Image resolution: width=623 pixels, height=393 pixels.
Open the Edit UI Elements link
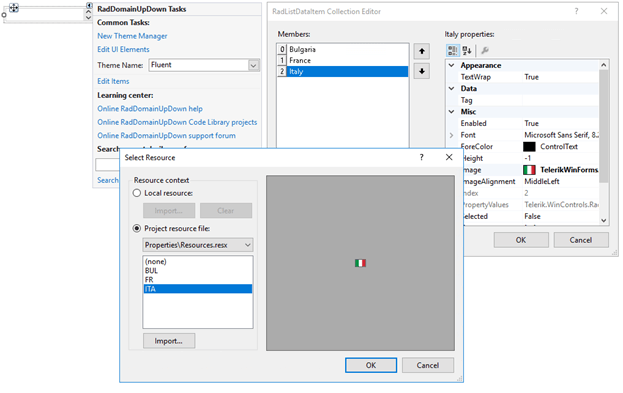pyautogui.click(x=124, y=50)
